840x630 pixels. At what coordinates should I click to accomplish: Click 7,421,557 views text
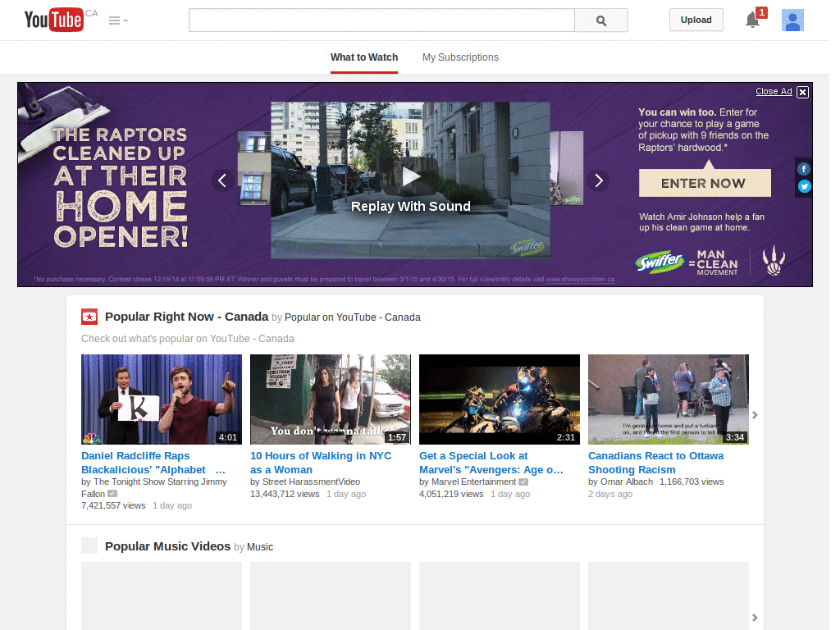coord(113,505)
